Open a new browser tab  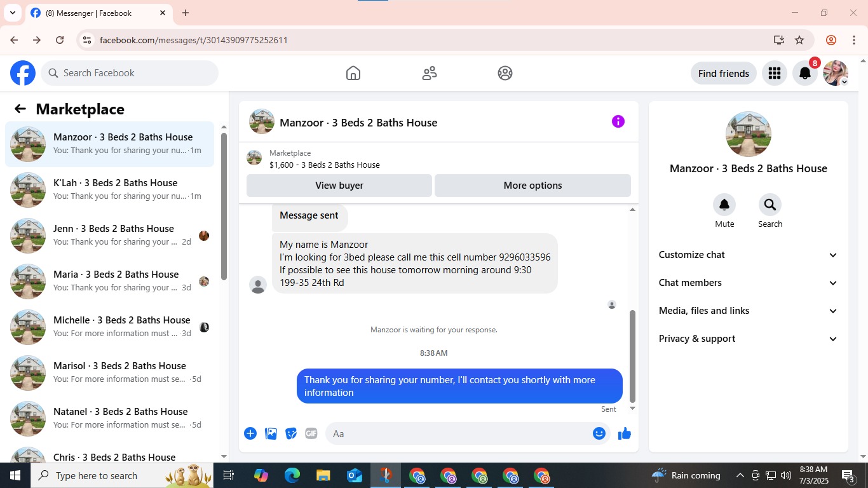tap(186, 13)
